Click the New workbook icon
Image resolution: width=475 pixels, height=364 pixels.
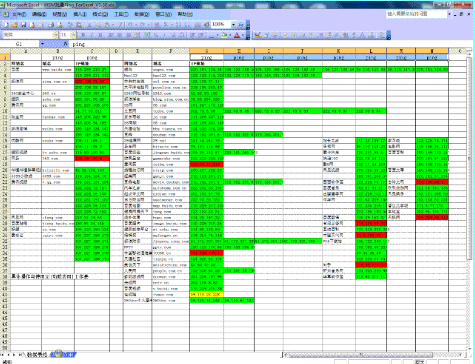click(x=6, y=25)
